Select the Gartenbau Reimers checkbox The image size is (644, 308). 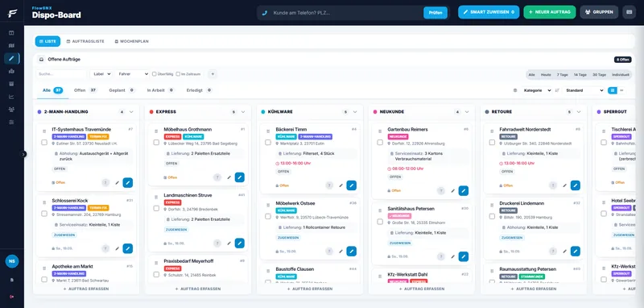tap(380, 142)
